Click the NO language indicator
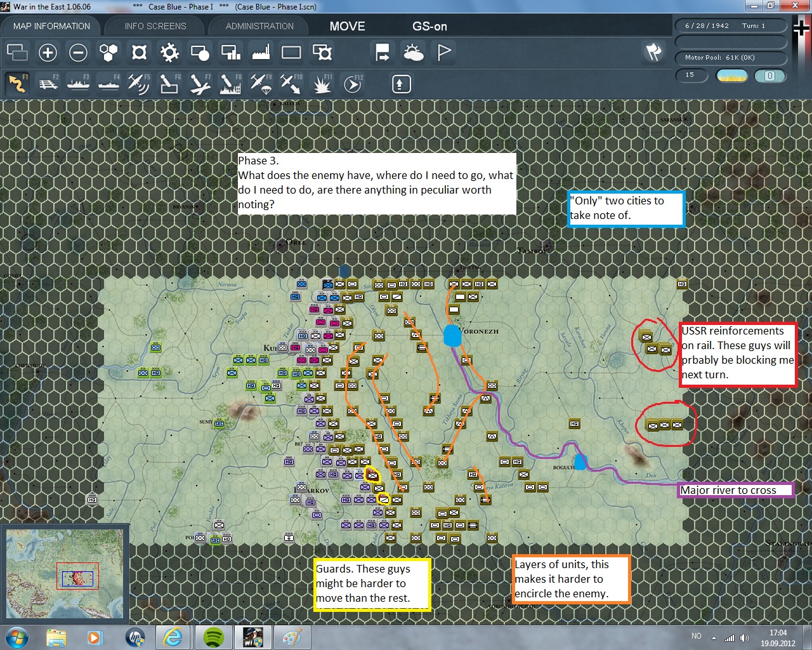The height and width of the screenshot is (650, 812). 697,636
